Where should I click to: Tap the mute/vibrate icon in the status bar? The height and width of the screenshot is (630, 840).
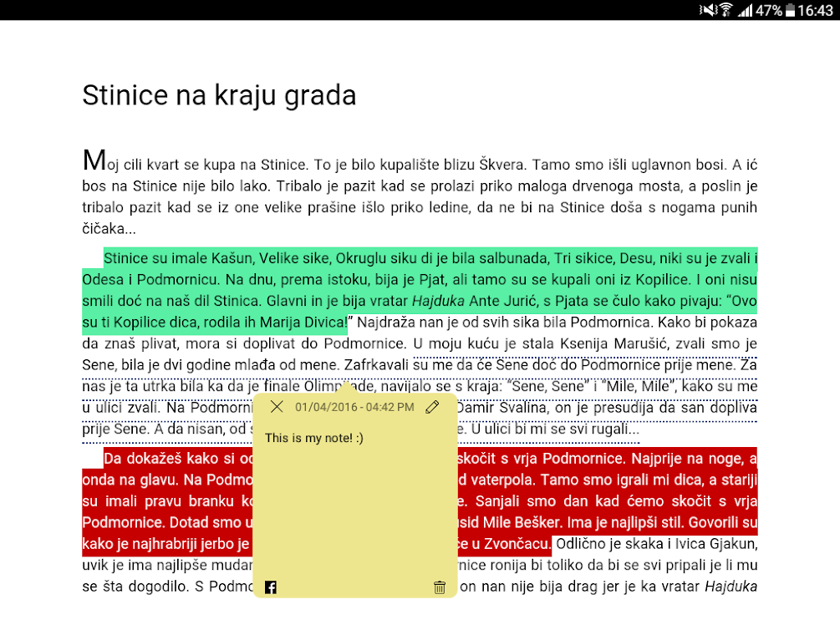tap(708, 10)
